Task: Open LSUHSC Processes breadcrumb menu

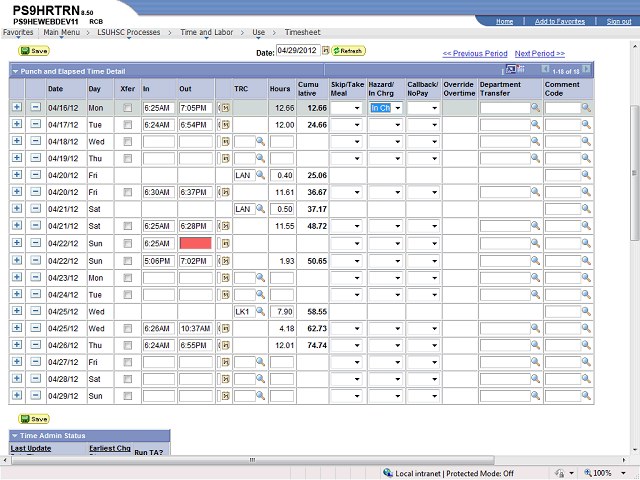Action: coord(129,32)
